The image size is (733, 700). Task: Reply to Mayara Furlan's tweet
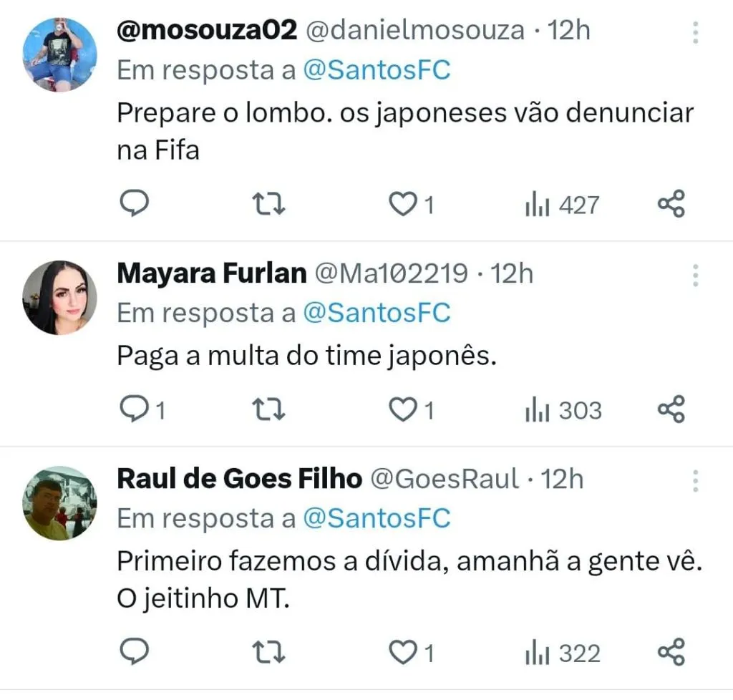pyautogui.click(x=132, y=410)
